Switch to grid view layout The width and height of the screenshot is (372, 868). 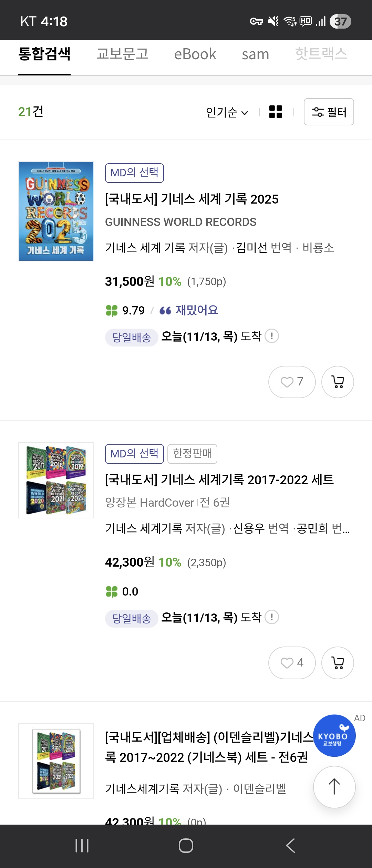pos(276,112)
